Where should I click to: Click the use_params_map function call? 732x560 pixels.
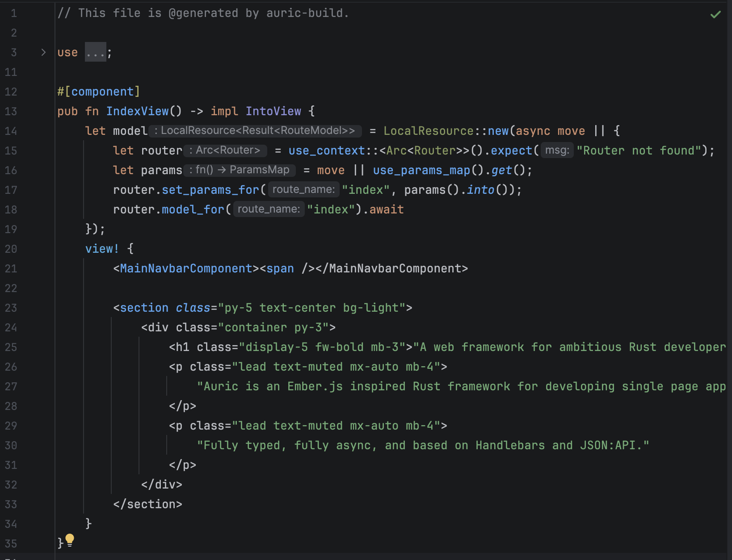click(x=422, y=170)
